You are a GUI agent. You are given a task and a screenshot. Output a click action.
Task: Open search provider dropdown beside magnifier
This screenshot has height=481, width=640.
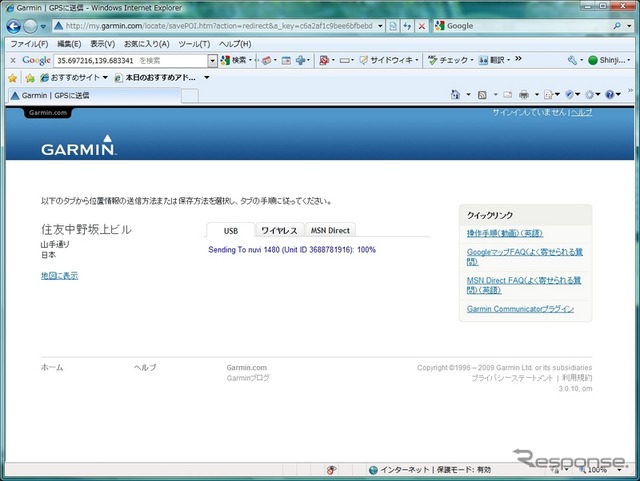click(x=629, y=26)
